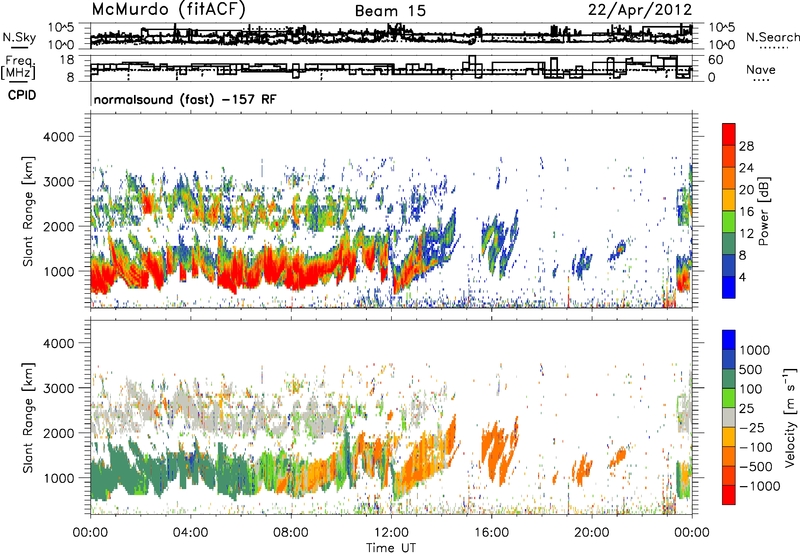Screen dimensions: 800x554
Task: Click the Power [dB] colorbar title
Action: [x=762, y=211]
